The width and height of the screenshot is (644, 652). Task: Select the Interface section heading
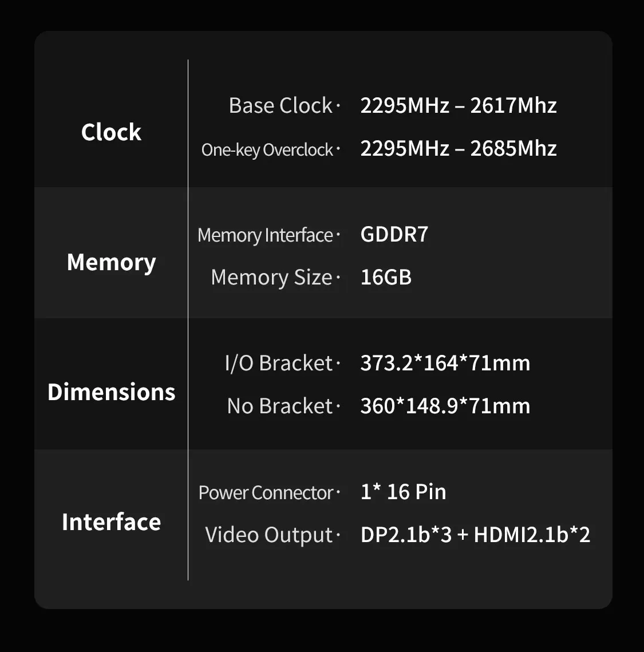coord(111,522)
